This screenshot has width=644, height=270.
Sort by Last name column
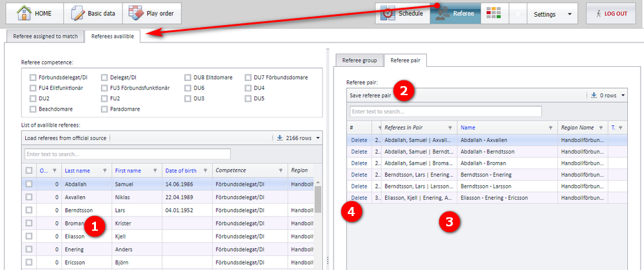(x=77, y=170)
